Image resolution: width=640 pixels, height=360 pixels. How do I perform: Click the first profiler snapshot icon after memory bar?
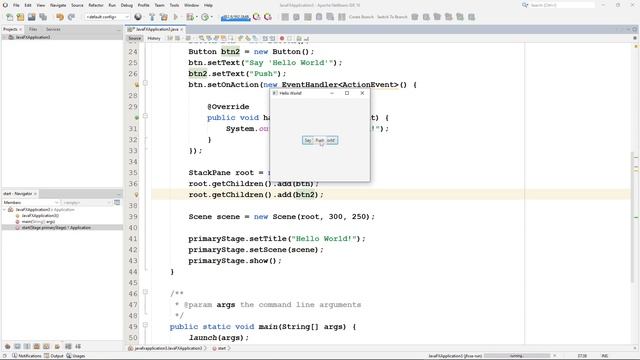pos(256,17)
